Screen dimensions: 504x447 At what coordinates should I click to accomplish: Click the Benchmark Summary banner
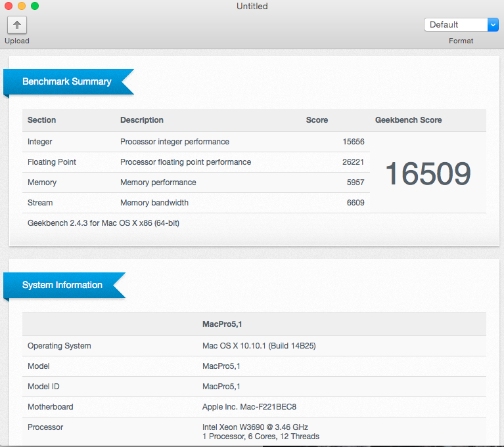(68, 81)
